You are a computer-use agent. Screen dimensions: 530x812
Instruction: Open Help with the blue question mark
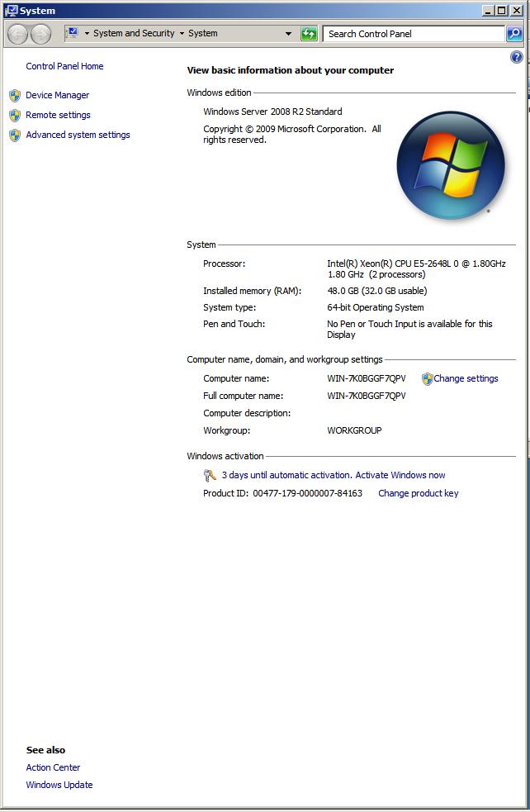point(516,57)
